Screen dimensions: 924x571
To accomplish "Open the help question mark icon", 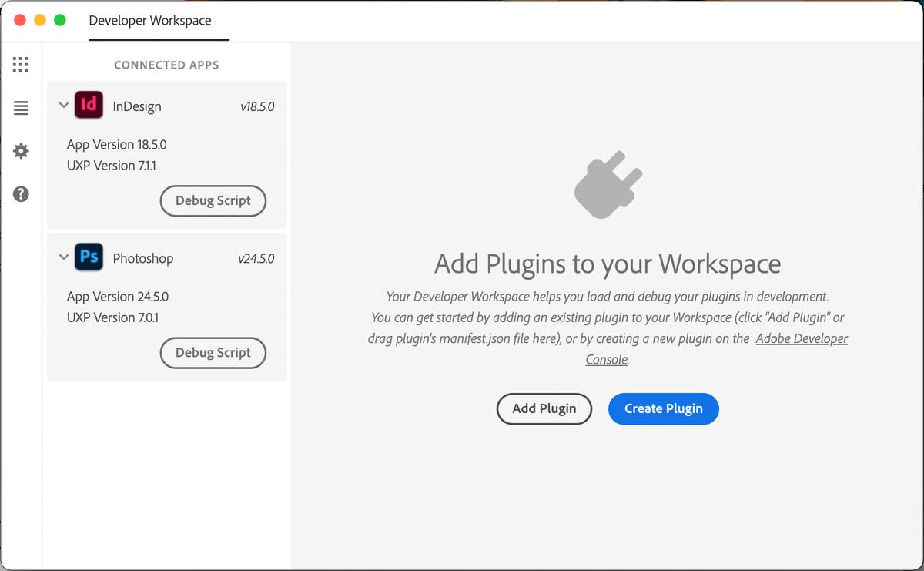I will 21,194.
